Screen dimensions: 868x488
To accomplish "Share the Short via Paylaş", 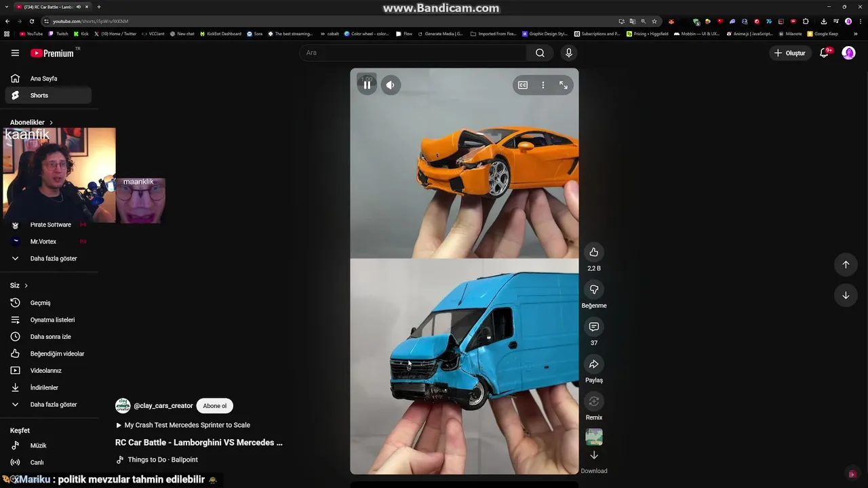I will pyautogui.click(x=594, y=364).
